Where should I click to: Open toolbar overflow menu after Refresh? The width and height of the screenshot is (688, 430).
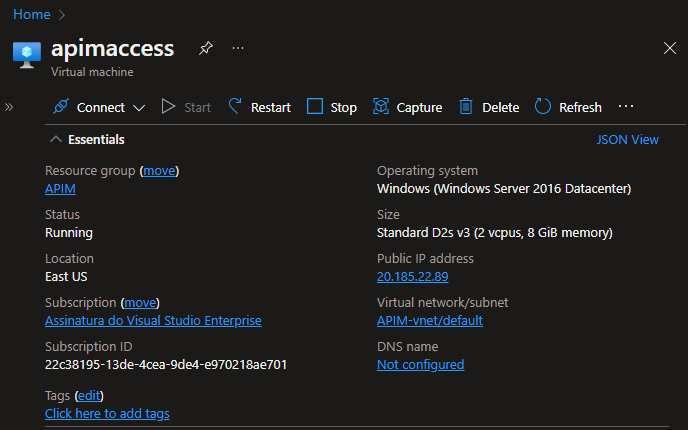627,107
